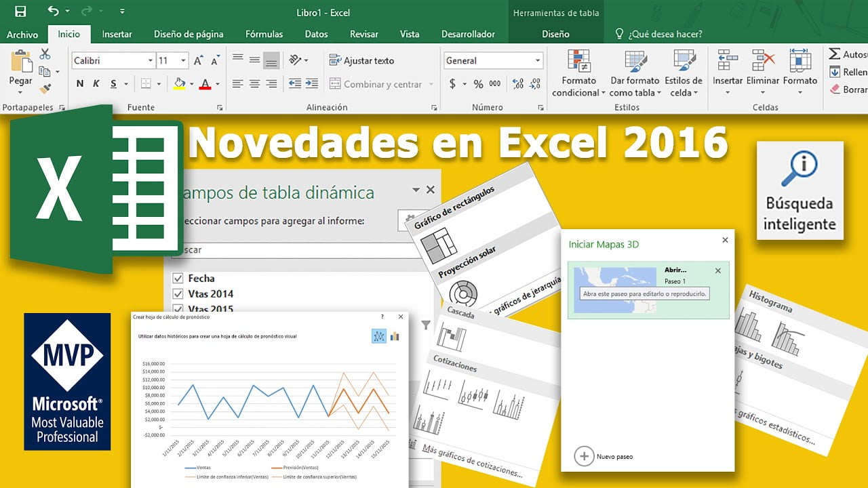Image resolution: width=868 pixels, height=488 pixels.
Task: Click the Ajustar texto button
Action: click(361, 60)
